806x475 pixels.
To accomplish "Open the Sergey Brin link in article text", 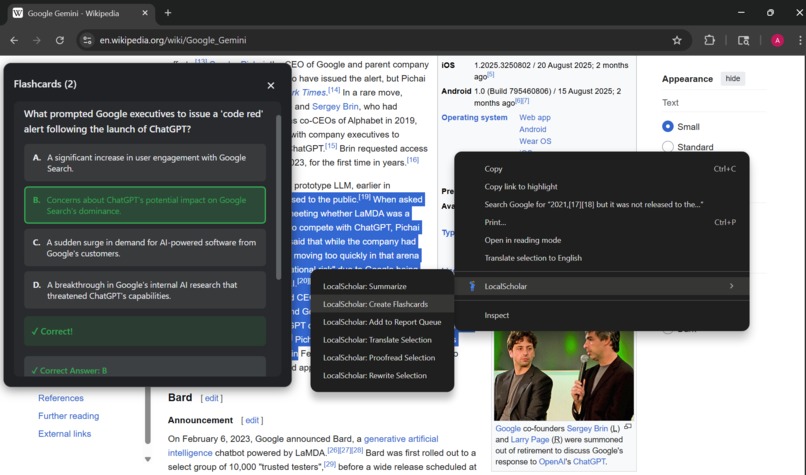I will [335, 106].
